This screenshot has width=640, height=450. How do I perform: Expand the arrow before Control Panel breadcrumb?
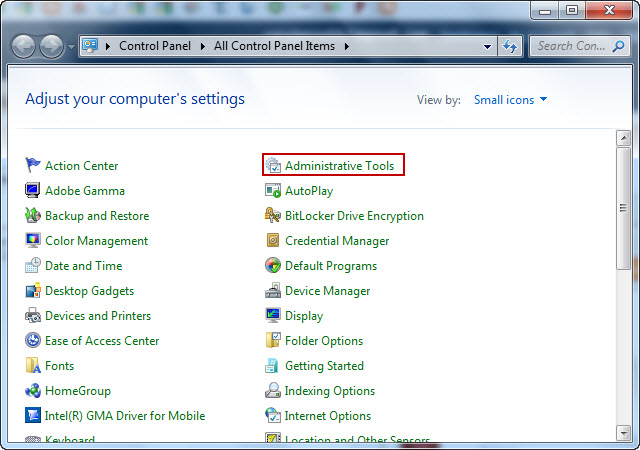click(108, 46)
